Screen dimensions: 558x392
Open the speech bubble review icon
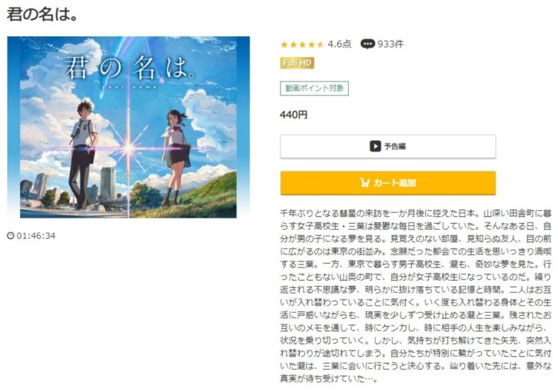pyautogui.click(x=368, y=44)
